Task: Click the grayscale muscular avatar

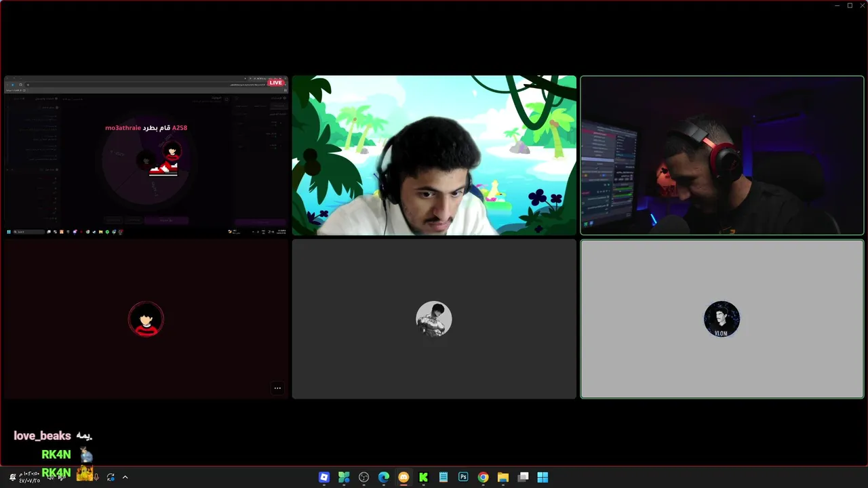Action: click(434, 319)
